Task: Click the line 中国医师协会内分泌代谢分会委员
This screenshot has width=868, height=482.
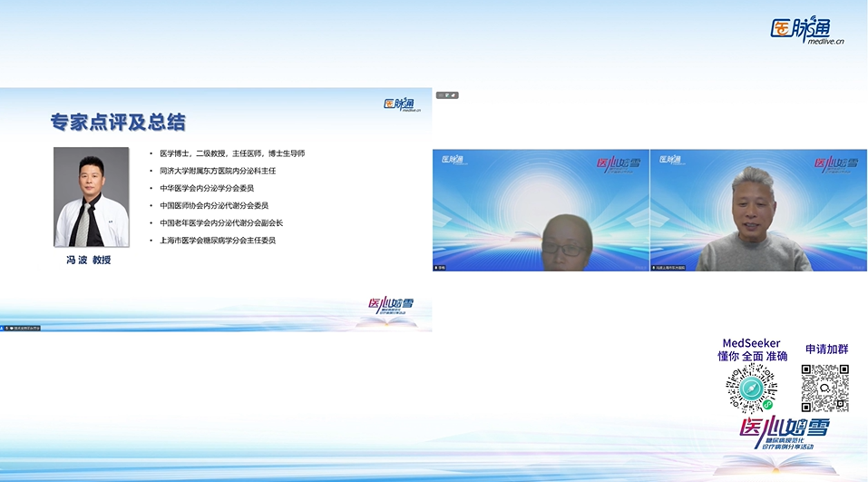Action: pos(214,205)
